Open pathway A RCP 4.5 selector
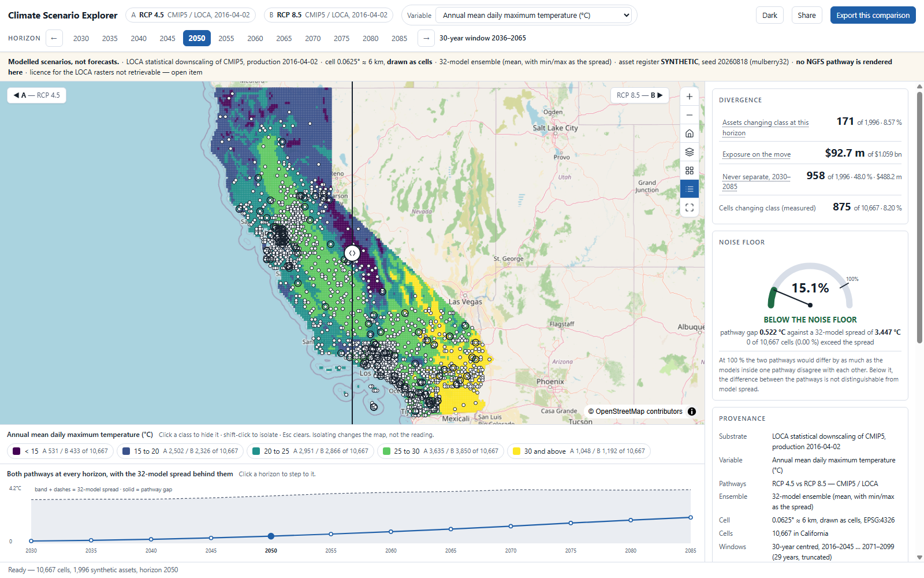The image size is (924, 578). 191,15
